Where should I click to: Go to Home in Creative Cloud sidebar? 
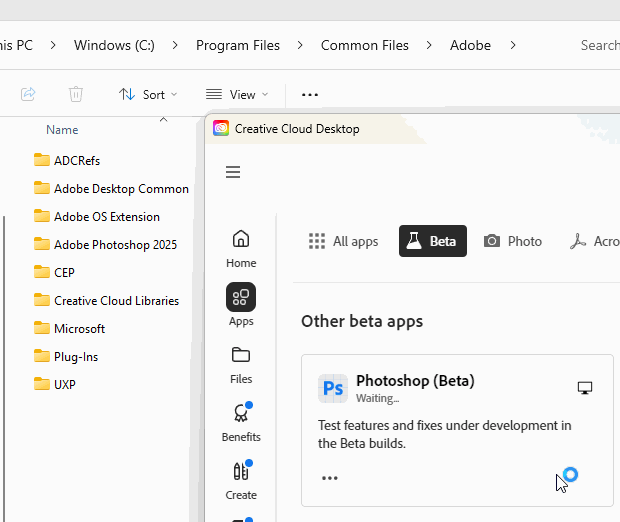point(241,249)
